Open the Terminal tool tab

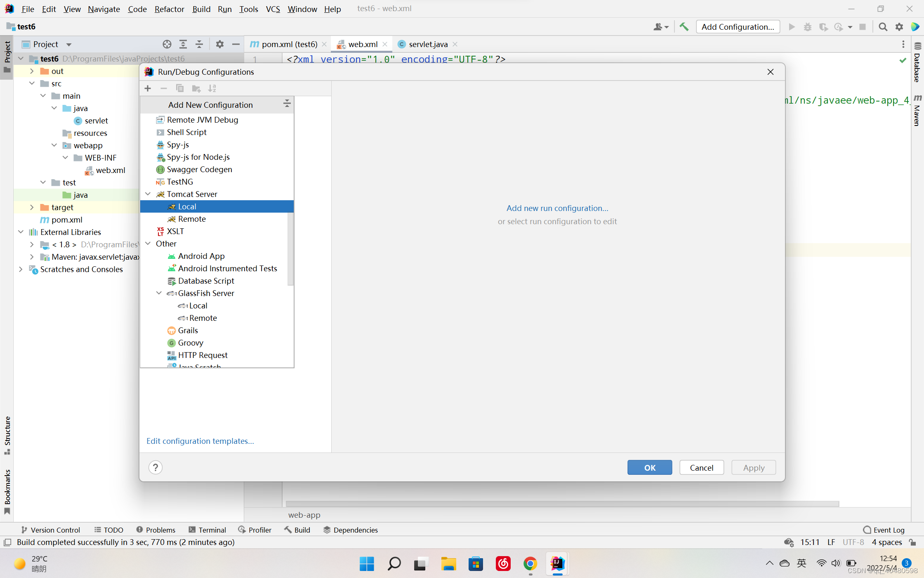207,530
